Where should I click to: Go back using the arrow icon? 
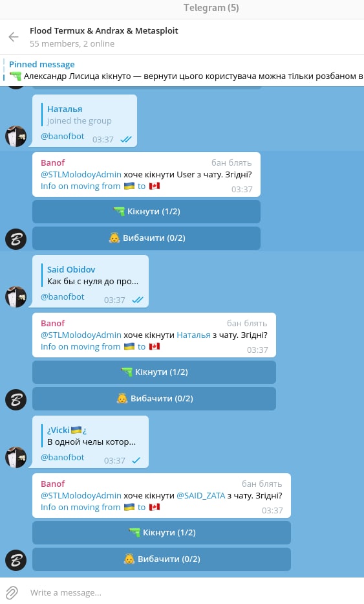click(14, 37)
